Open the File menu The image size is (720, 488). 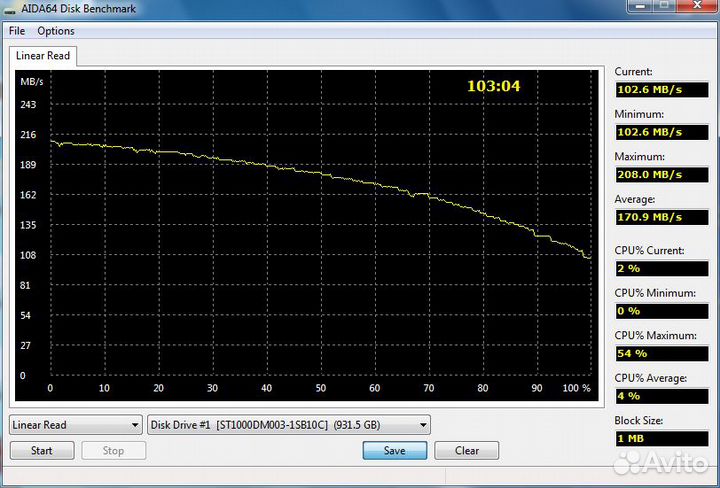pyautogui.click(x=17, y=31)
